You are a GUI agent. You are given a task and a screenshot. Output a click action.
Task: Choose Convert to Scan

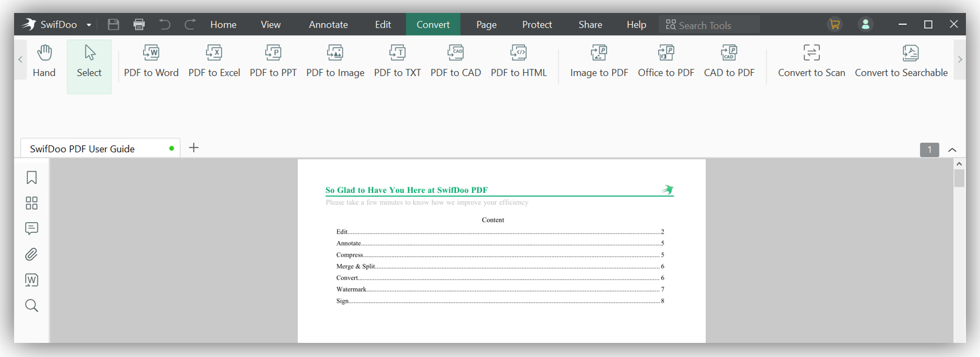[x=811, y=61]
